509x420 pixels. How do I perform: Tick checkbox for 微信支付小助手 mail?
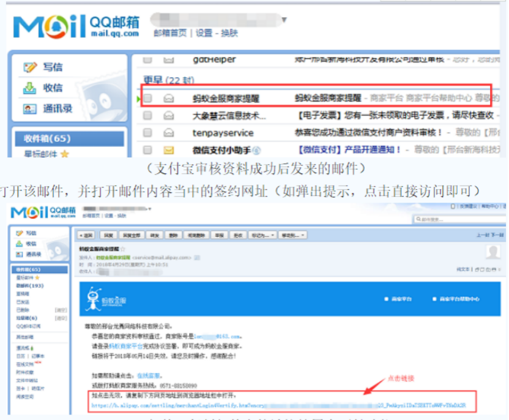(x=147, y=150)
